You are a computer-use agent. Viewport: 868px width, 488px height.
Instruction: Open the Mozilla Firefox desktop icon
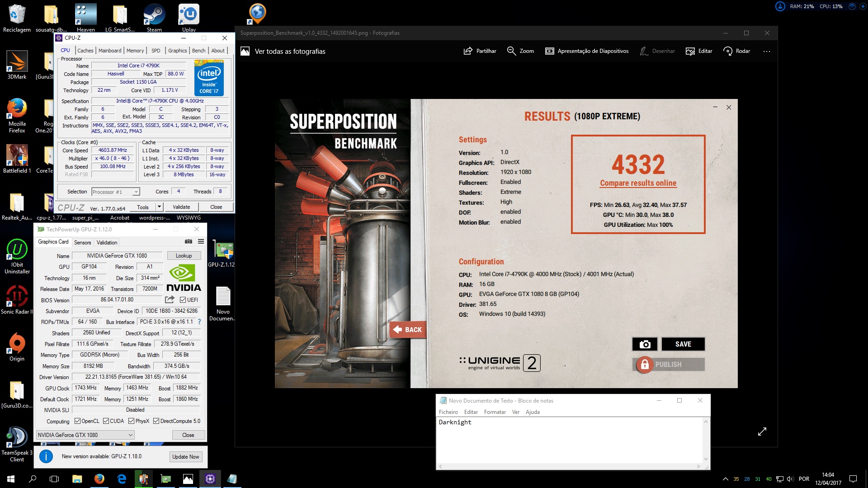coord(17,115)
